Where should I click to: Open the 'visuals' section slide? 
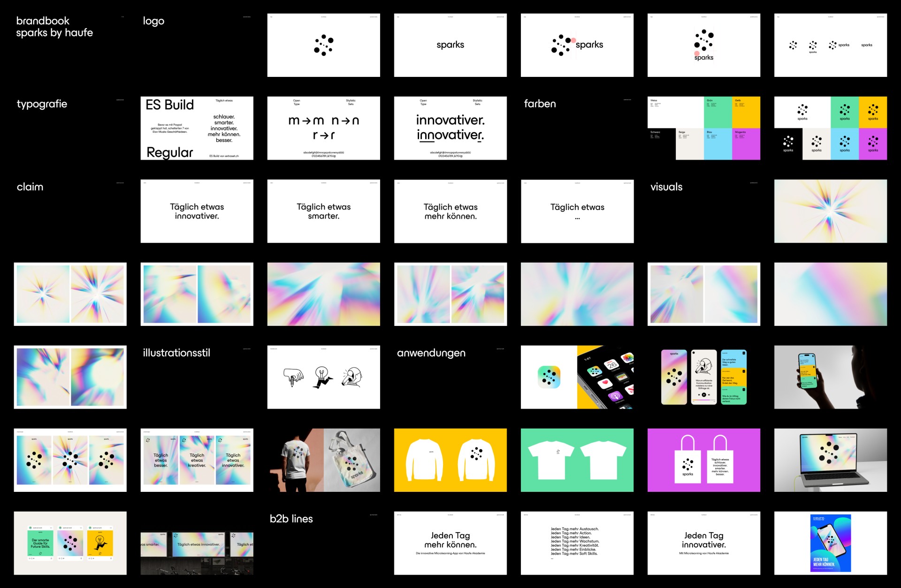coord(704,211)
